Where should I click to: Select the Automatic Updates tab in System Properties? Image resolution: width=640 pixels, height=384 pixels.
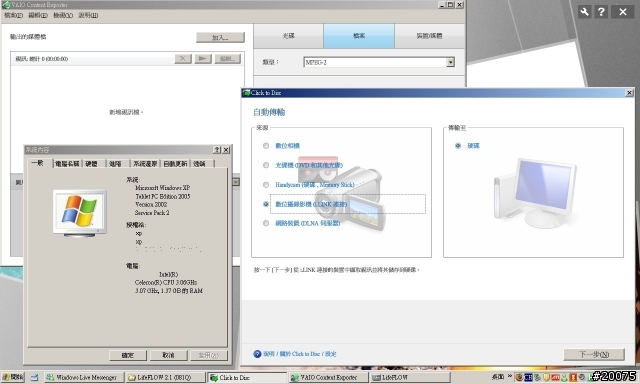pyautogui.click(x=175, y=164)
